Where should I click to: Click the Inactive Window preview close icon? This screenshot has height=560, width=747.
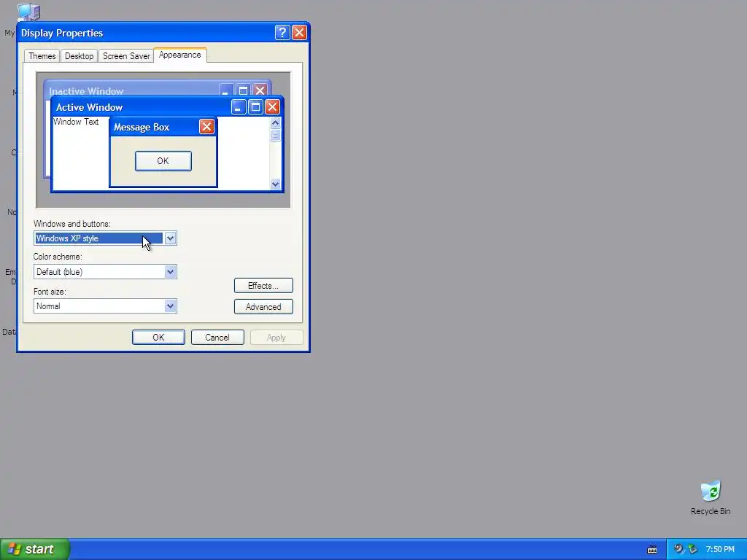point(260,90)
